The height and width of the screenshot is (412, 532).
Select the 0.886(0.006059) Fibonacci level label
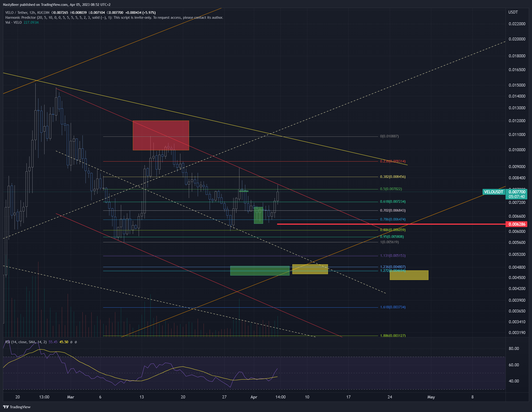[x=393, y=230]
